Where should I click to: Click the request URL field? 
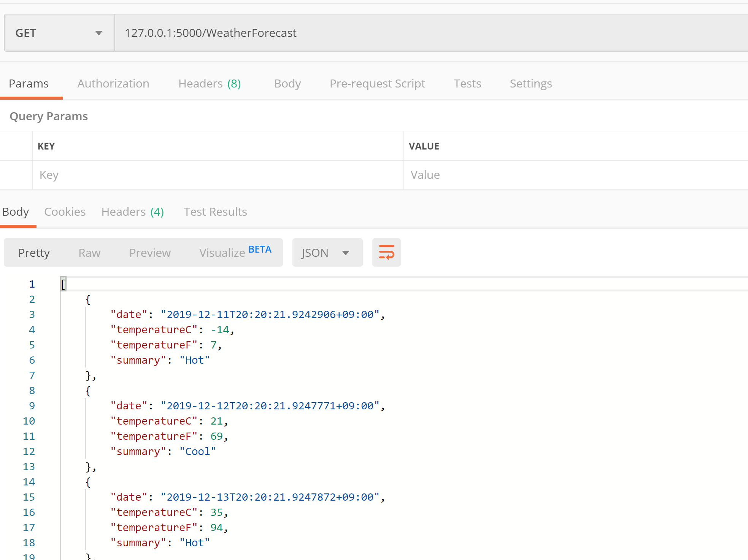pos(418,33)
